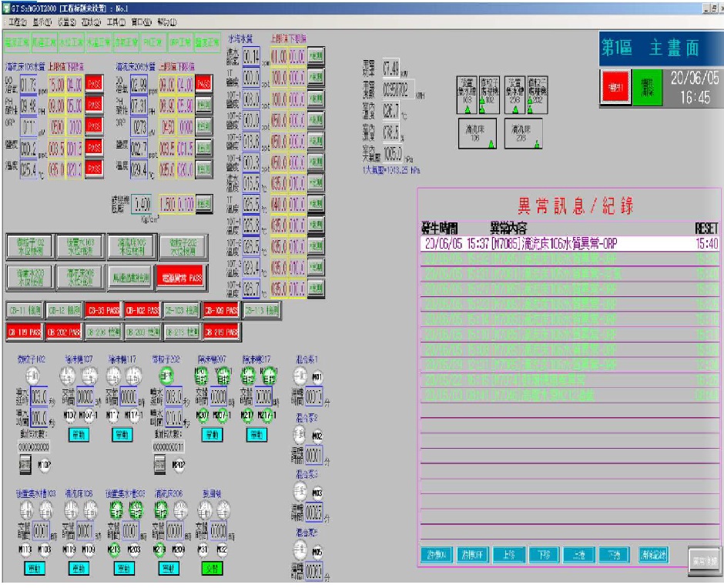
Task: Click the green M219 indicator lamp
Action: coord(159,549)
